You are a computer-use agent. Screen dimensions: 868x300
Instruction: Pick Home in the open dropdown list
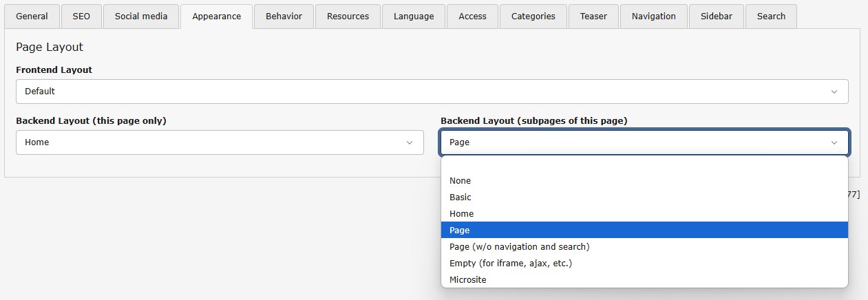coord(461,214)
